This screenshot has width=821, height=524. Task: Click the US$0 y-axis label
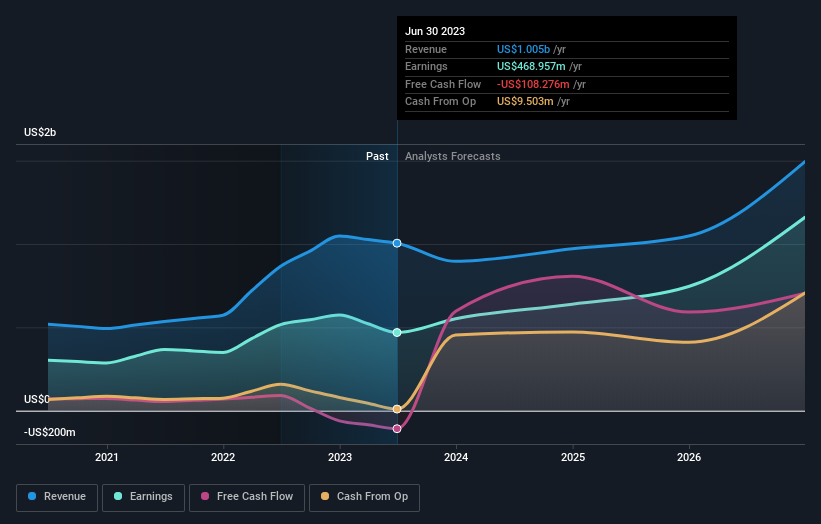37,399
